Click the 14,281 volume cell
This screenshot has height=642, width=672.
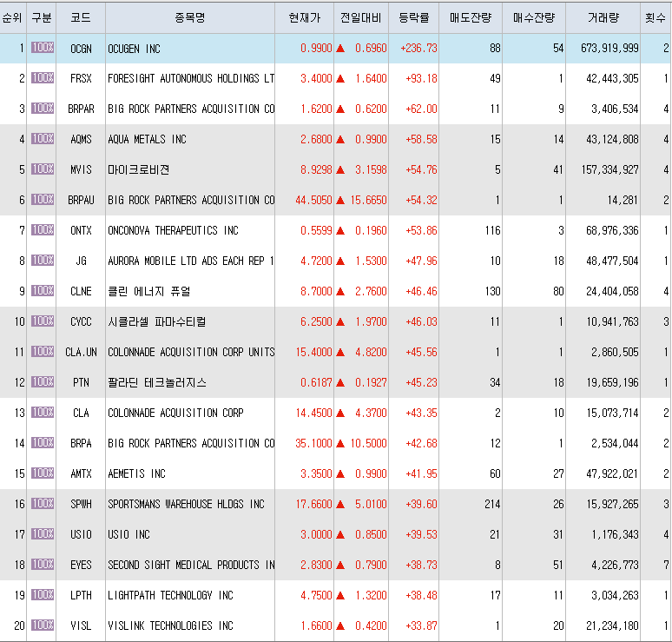coord(623,201)
